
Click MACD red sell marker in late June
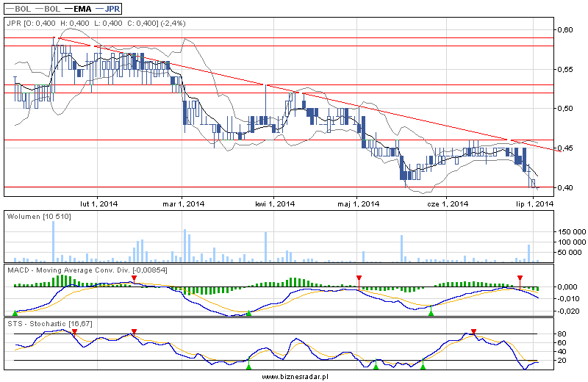coord(520,278)
